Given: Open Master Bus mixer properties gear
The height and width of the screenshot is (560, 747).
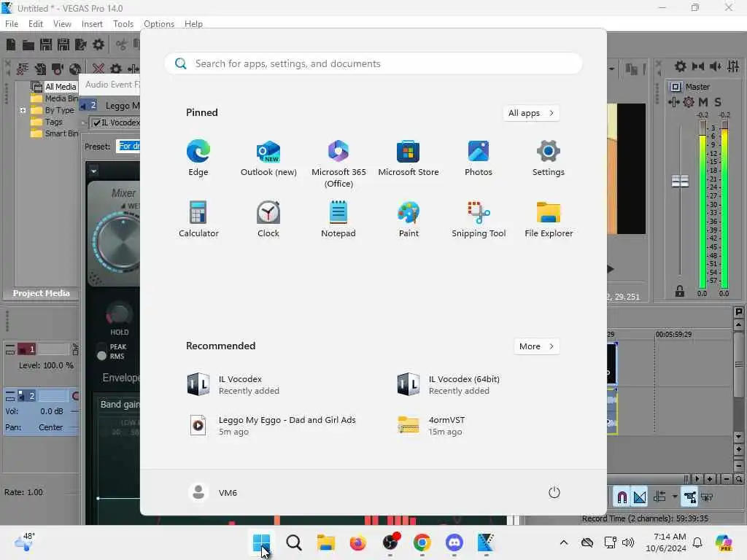Looking at the screenshot, I should [681, 66].
